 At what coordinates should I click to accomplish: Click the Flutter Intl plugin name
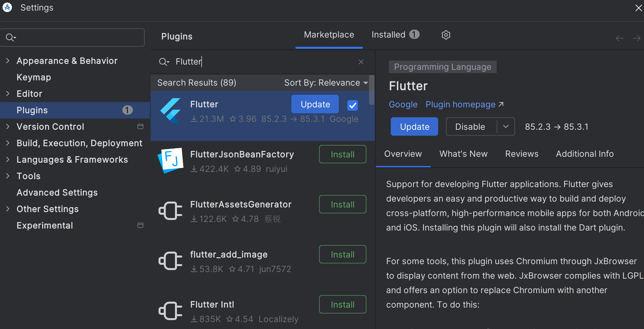pyautogui.click(x=212, y=304)
